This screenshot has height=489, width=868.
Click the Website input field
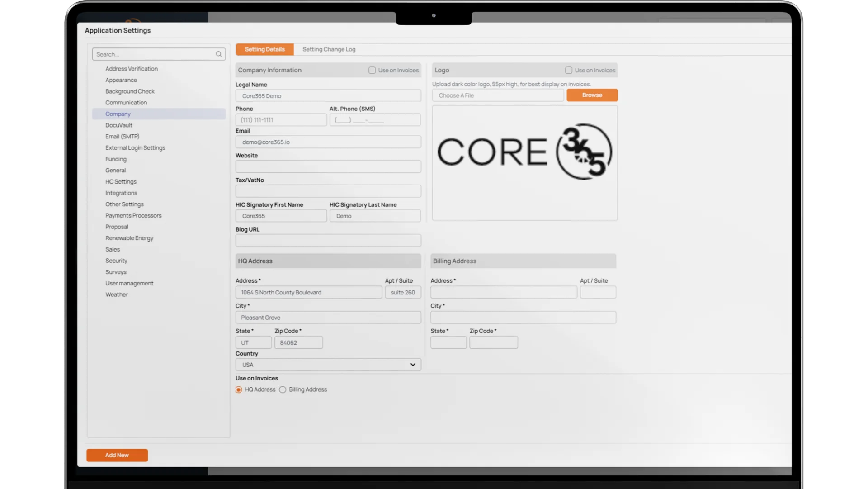tap(328, 166)
